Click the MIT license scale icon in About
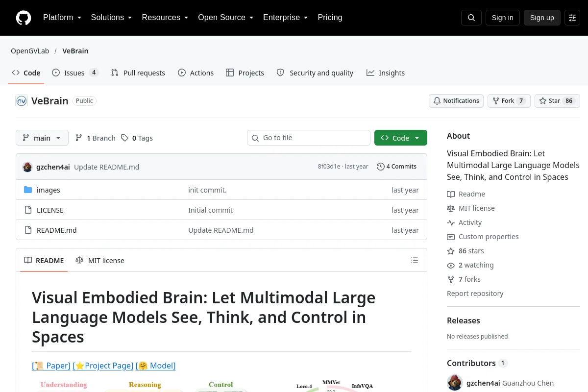588x392 pixels. pyautogui.click(x=451, y=208)
